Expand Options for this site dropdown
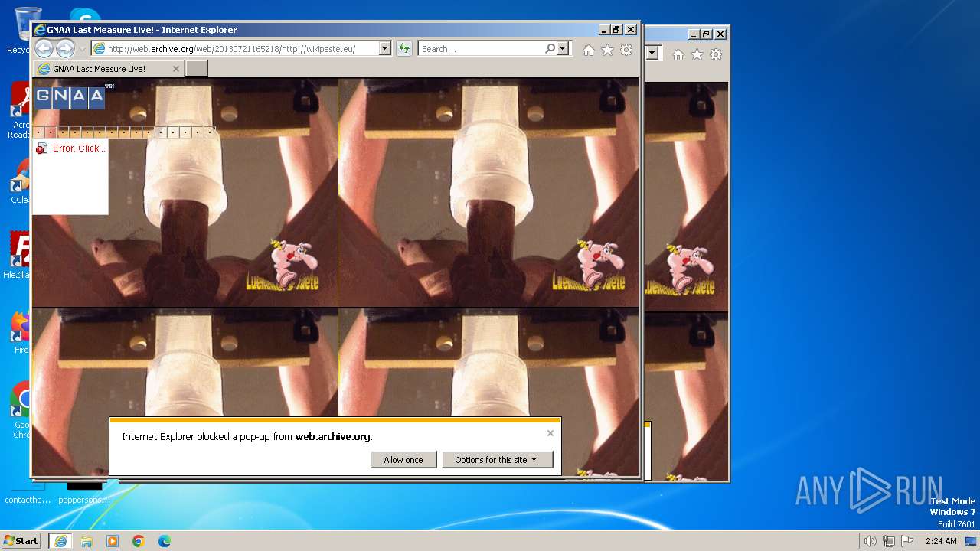The image size is (980, 551). (497, 460)
